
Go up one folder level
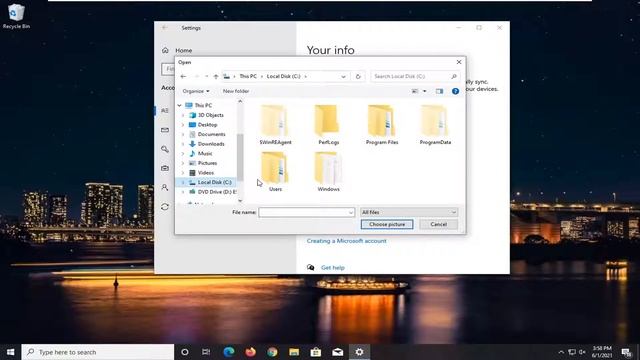[216, 76]
